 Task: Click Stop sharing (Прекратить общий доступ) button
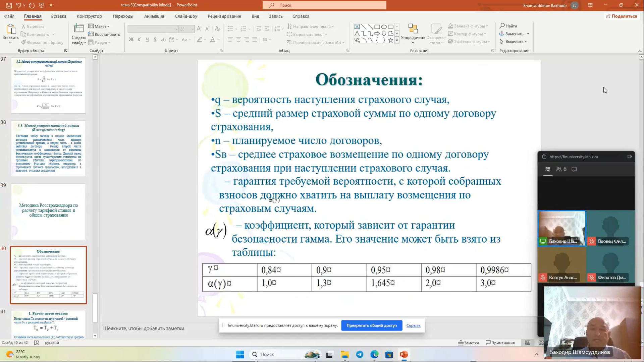(372, 325)
